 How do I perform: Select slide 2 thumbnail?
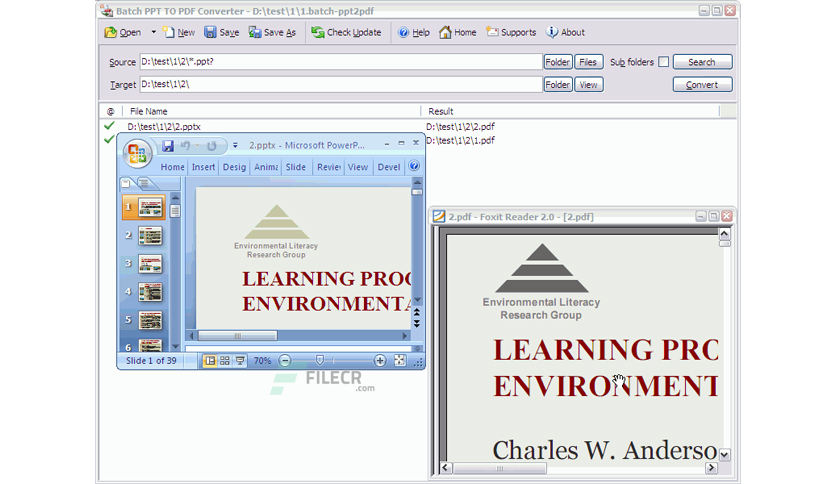pyautogui.click(x=150, y=236)
